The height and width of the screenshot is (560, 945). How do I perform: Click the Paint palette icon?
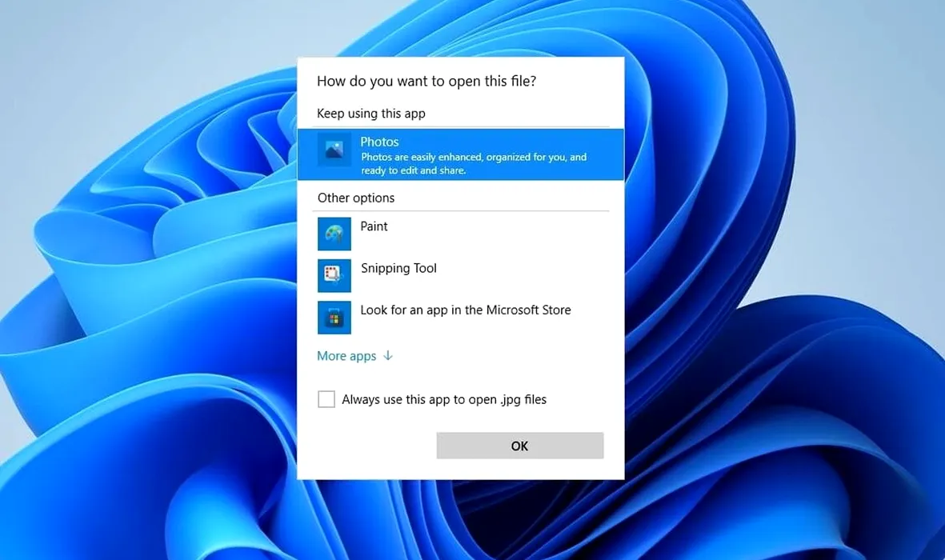tap(334, 234)
